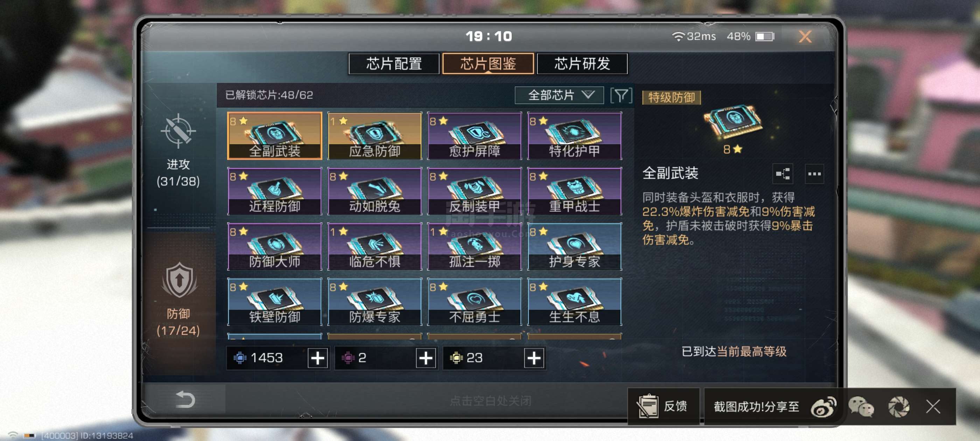Add gold chip currency with plus button
980x441 pixels.
pyautogui.click(x=534, y=358)
